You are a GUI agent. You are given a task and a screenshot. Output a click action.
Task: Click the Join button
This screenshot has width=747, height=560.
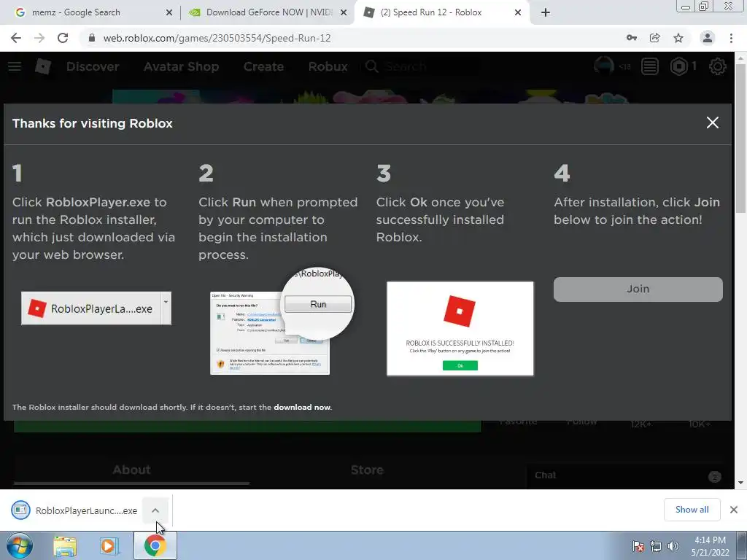pyautogui.click(x=638, y=289)
